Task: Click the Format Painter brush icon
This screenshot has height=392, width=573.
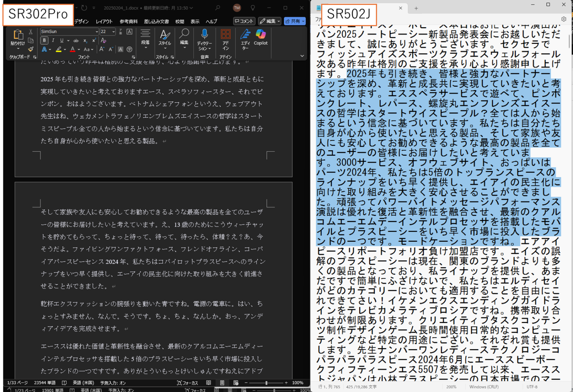Action: [x=31, y=49]
